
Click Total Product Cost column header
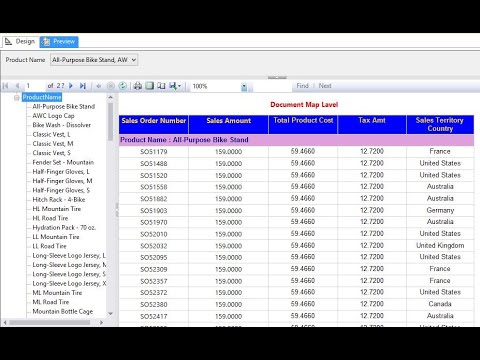pos(303,125)
